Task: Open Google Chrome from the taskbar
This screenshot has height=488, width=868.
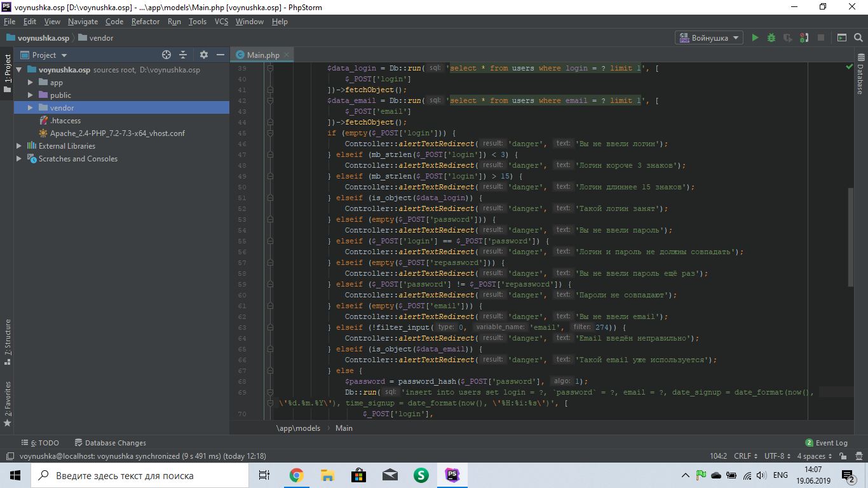Action: click(x=296, y=475)
